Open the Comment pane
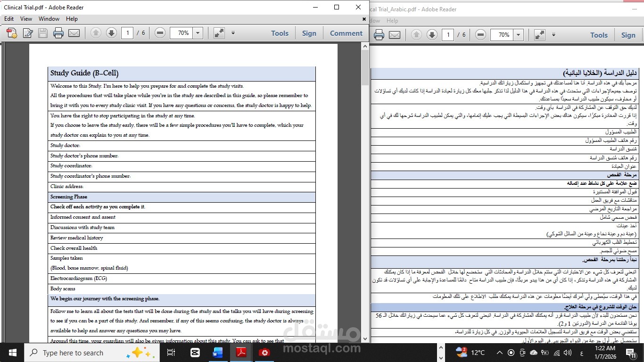Screen dimensions: 644x362 pyautogui.click(x=346, y=33)
